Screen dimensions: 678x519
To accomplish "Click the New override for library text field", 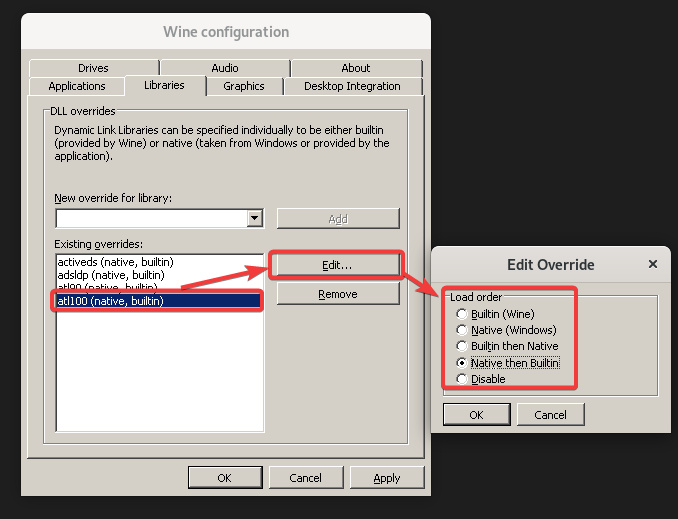I will click(x=150, y=218).
